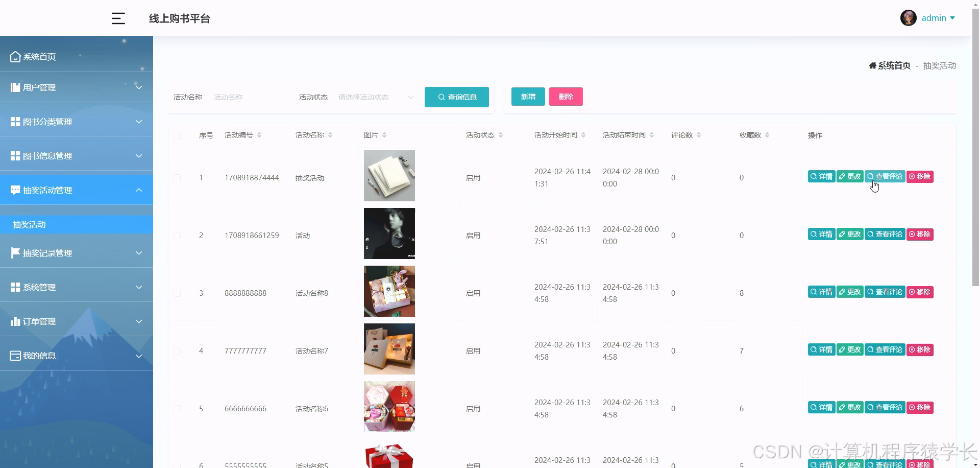Sort by 活动开始时间 column arrows
The height and width of the screenshot is (468, 980).
583,135
